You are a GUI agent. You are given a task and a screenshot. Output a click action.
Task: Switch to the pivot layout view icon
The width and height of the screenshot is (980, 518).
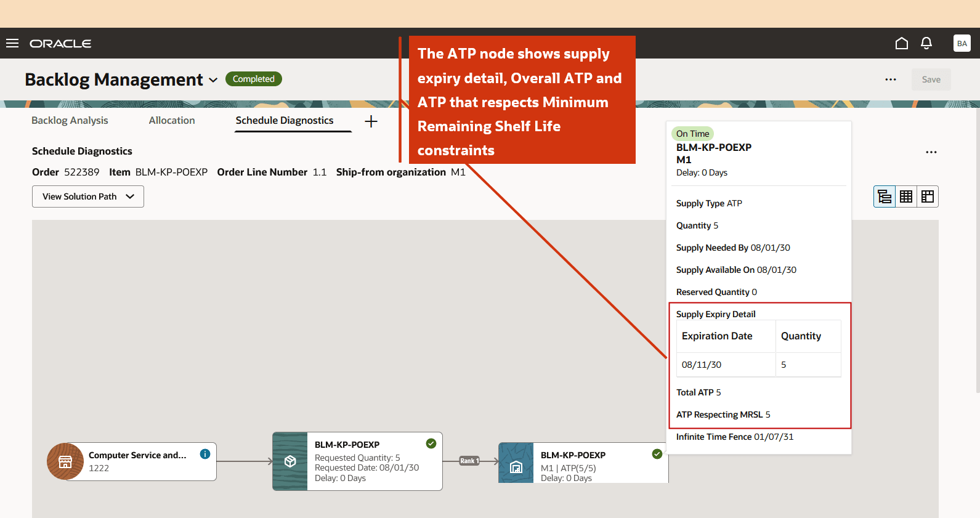[928, 196]
